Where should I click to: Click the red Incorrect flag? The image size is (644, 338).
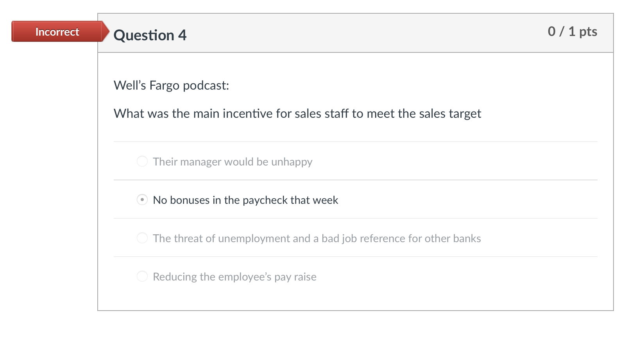(57, 31)
